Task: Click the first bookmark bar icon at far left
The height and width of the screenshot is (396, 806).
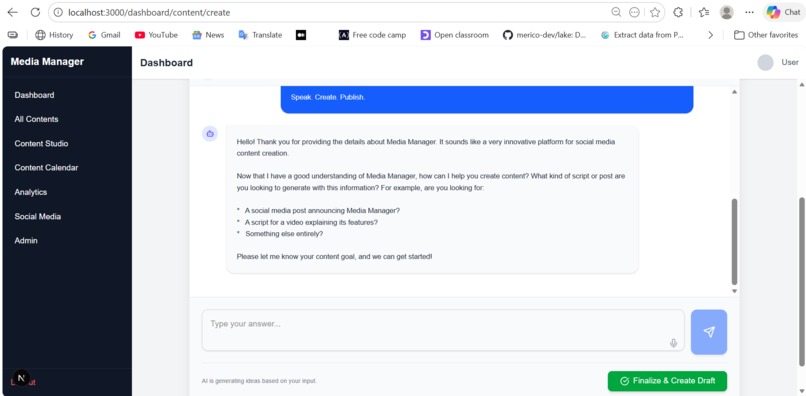Action: [x=13, y=35]
